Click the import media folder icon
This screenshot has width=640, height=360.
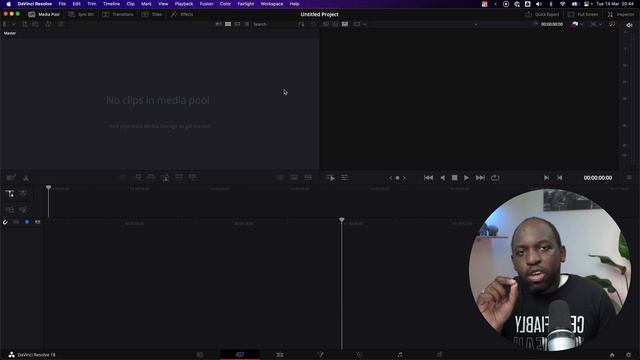36,24
